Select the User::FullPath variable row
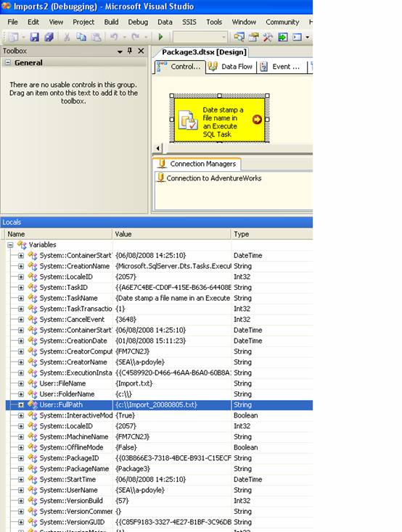Screen dimensions: 402x532 click(x=159, y=404)
